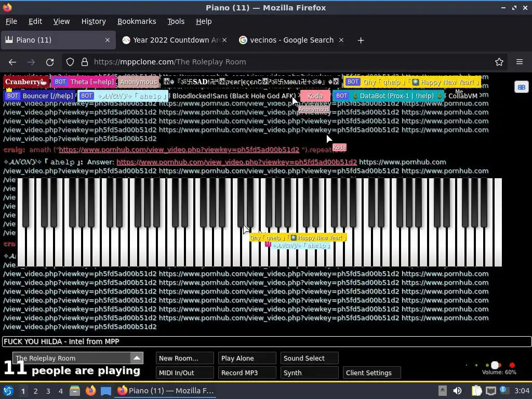Click the Piano window taskbar button
Image resolution: width=532 pixels, height=399 pixels.
(x=165, y=391)
